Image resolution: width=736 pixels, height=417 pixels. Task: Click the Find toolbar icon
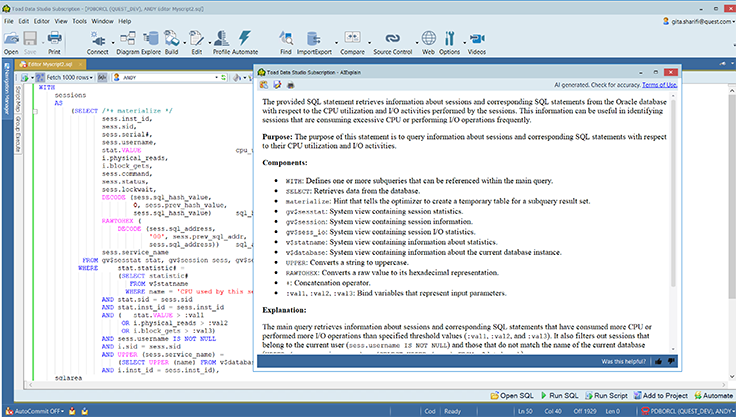(x=286, y=38)
